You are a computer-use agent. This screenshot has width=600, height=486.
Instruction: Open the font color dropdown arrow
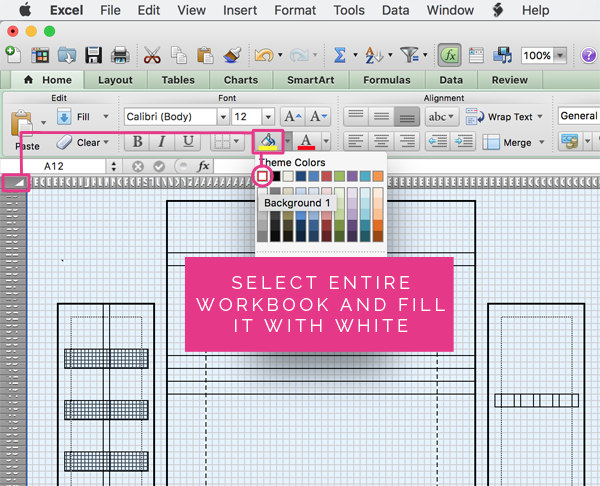point(326,142)
